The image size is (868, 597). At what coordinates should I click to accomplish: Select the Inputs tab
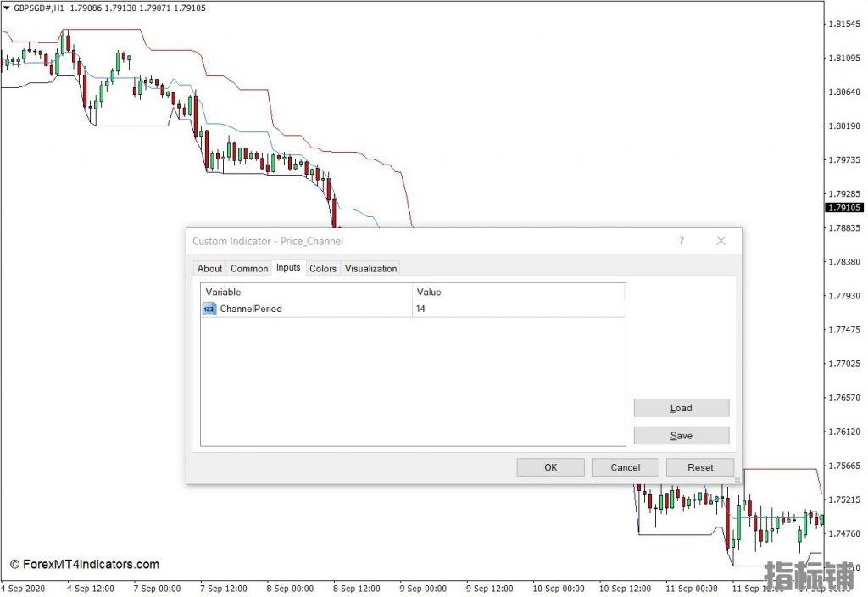288,267
